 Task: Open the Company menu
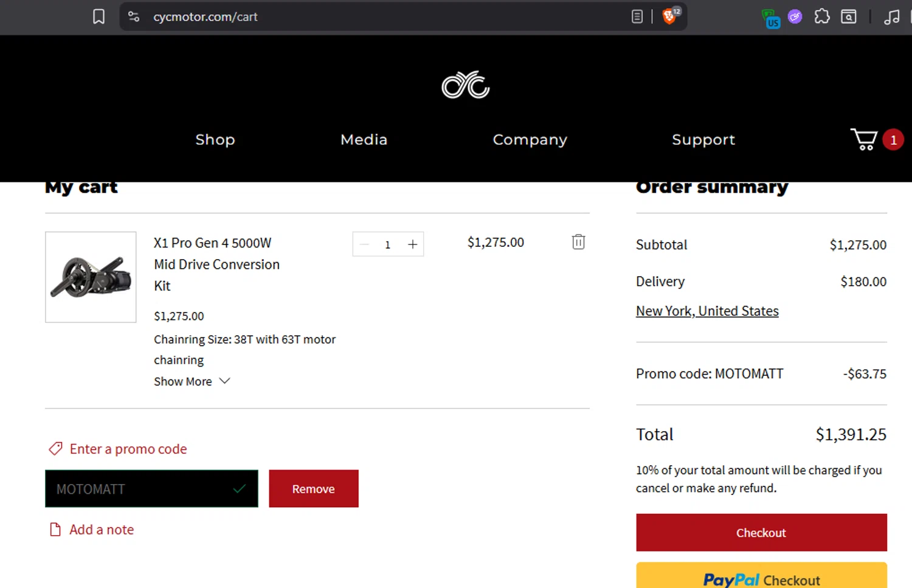point(530,140)
